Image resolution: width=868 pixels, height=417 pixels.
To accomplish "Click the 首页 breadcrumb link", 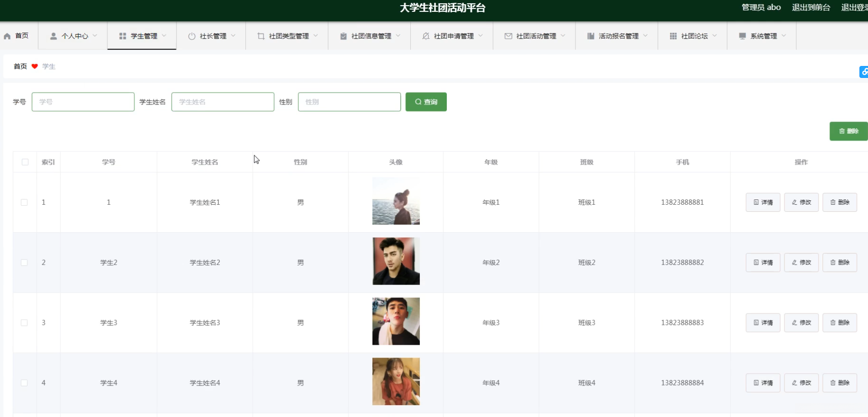I will tap(20, 66).
